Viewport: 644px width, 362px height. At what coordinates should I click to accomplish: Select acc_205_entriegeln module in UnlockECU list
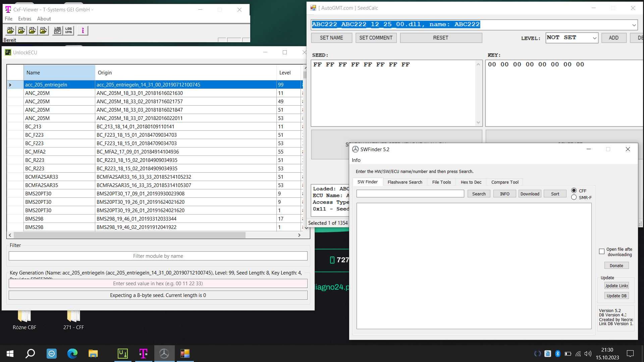tap(46, 84)
